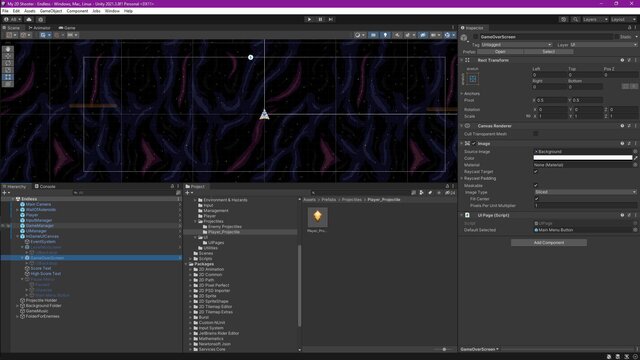
Task: Select the Move tool in the scene
Action: [8, 56]
